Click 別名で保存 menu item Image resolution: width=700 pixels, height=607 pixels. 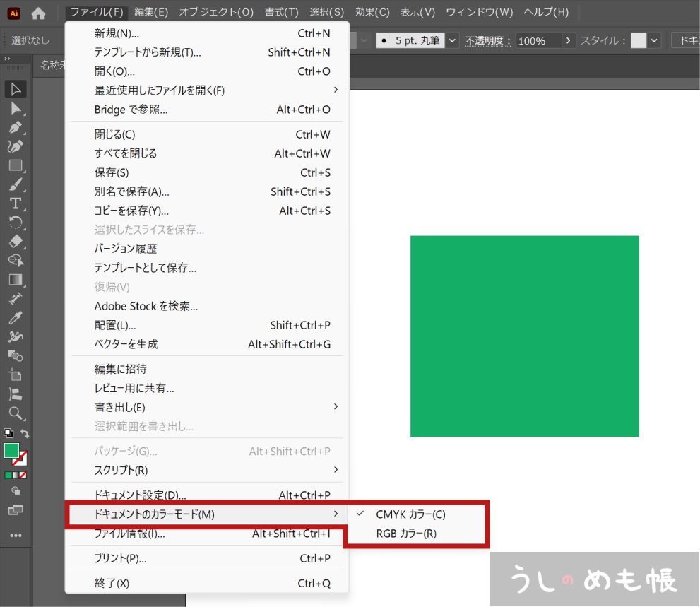pos(132,191)
